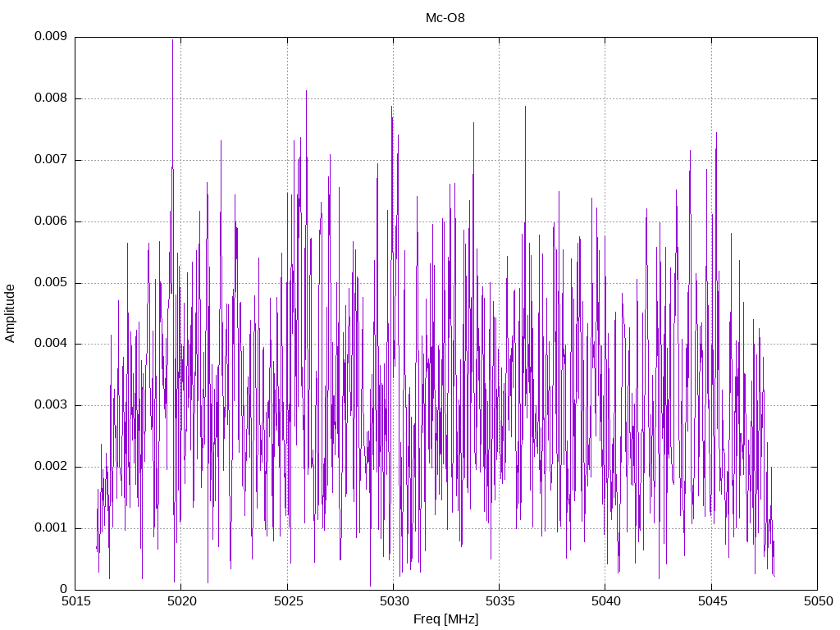Click the 0.001 y-axis tick label
The image size is (840, 630).
tap(51, 528)
